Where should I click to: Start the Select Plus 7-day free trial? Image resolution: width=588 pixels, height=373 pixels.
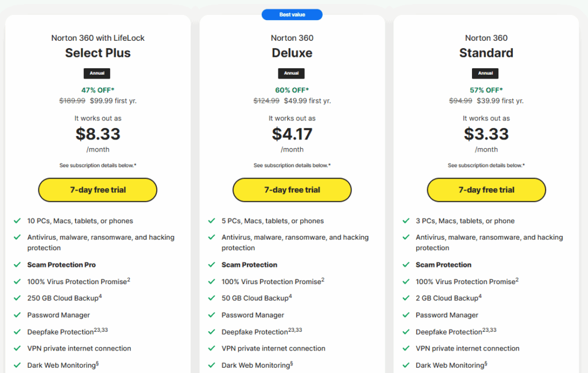[98, 190]
